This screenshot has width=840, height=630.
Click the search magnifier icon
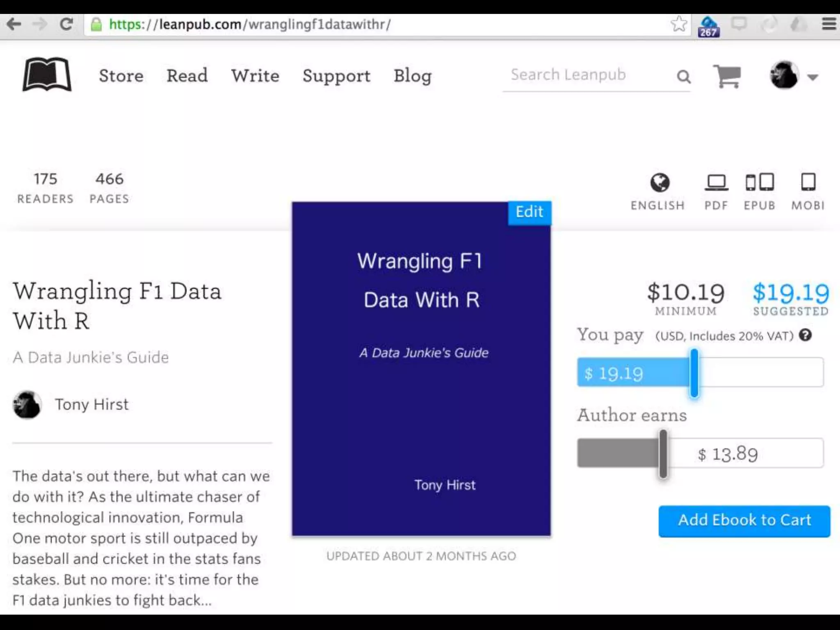(x=683, y=77)
